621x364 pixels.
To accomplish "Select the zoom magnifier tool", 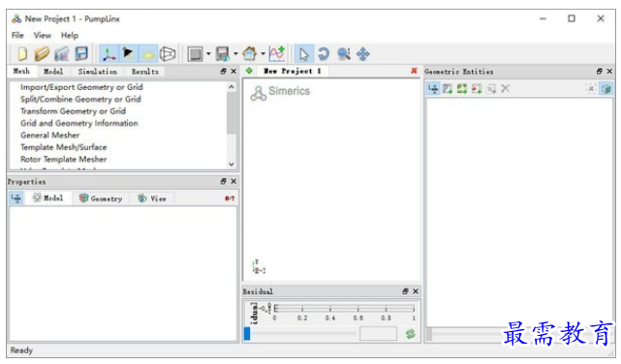I will [x=343, y=54].
